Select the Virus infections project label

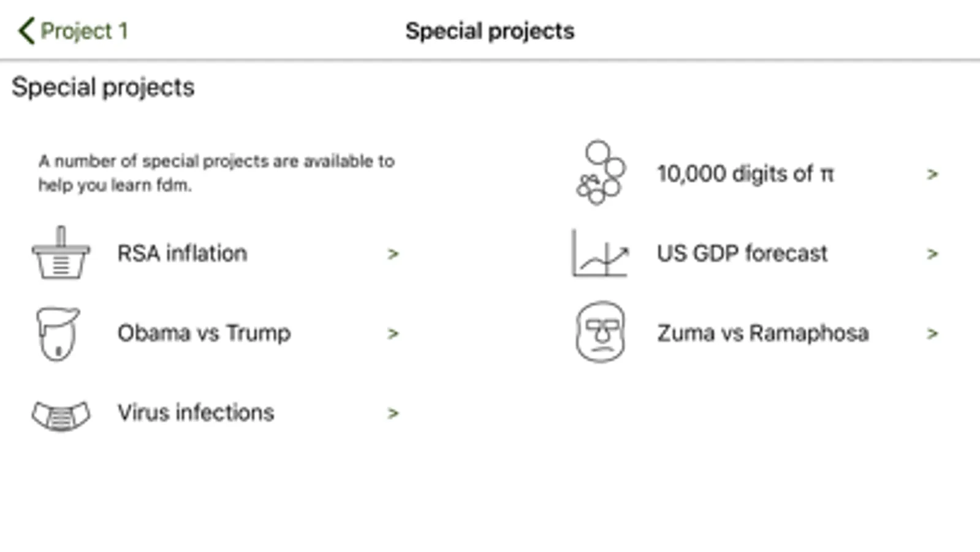196,413
